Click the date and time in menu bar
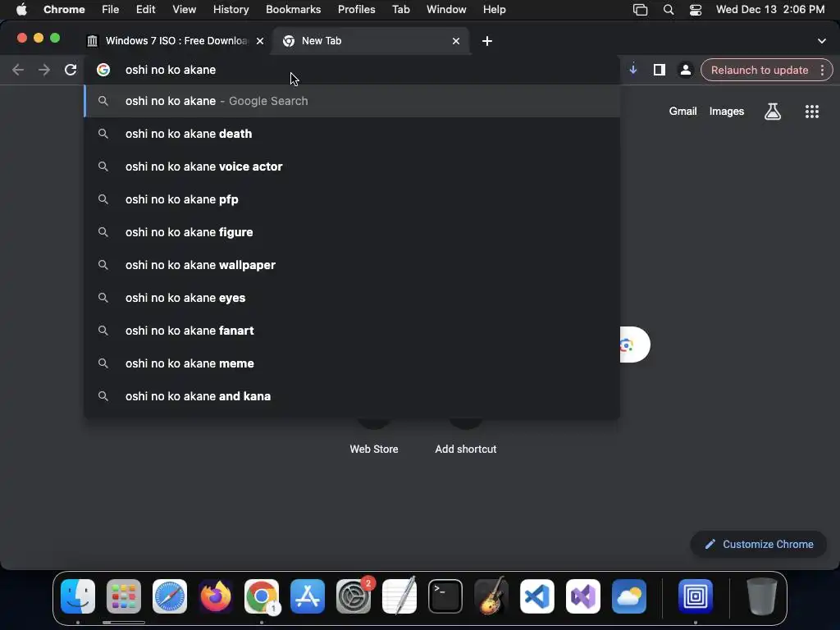840x630 pixels. coord(770,10)
